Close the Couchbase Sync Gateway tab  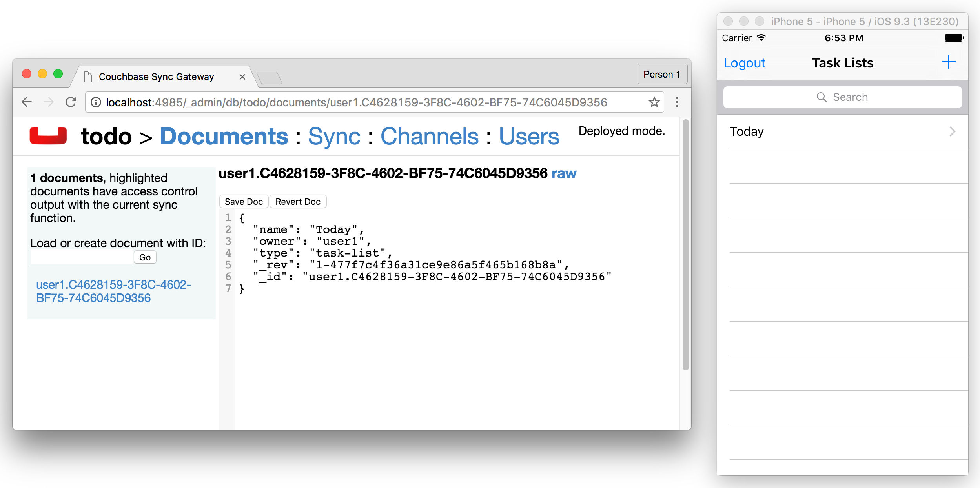242,77
